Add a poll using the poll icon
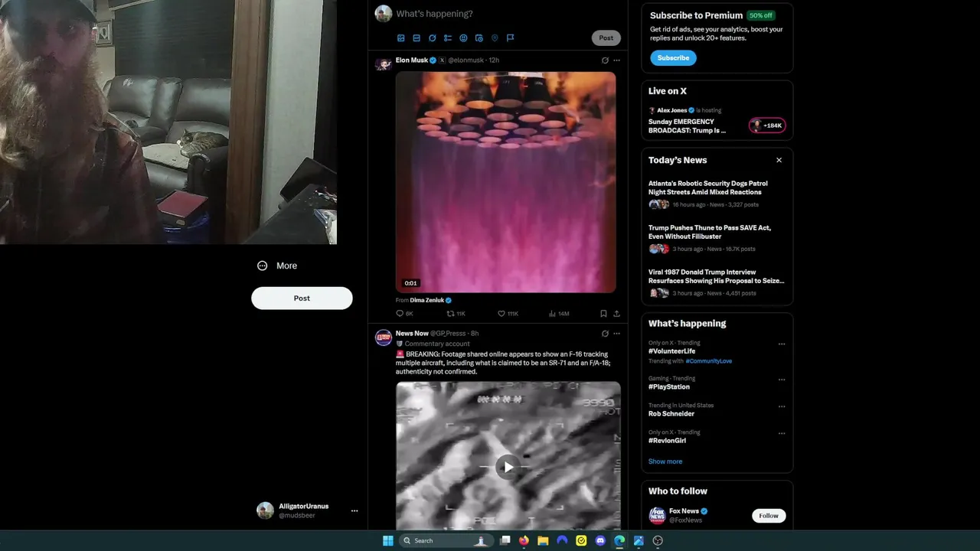980x551 pixels. tap(448, 37)
